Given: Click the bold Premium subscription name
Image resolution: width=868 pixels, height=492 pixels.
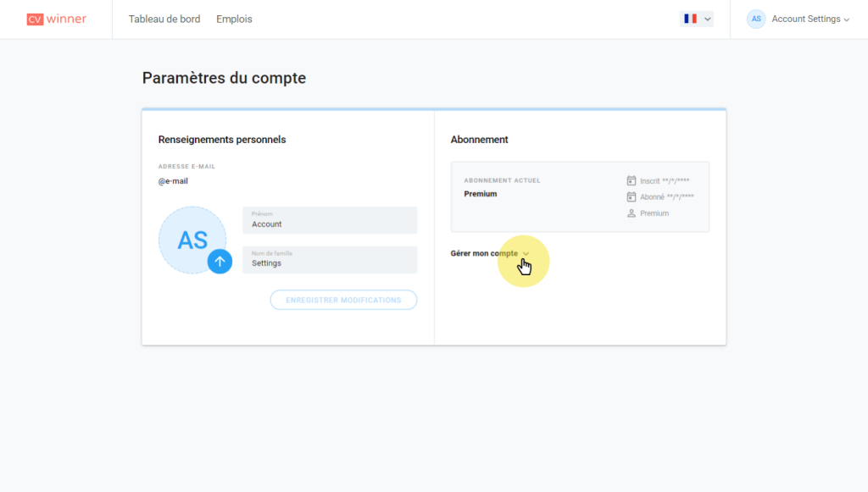Looking at the screenshot, I should click(x=481, y=194).
